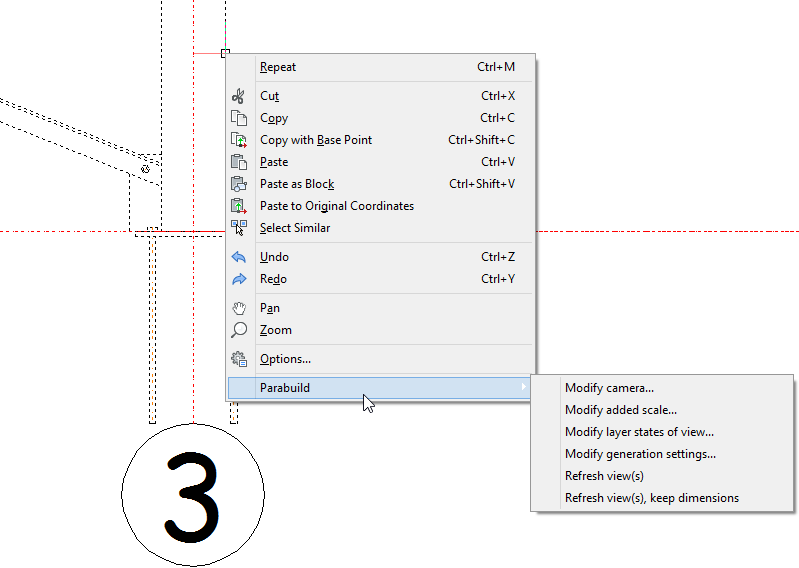Choose Copy with Base Point

(x=380, y=140)
